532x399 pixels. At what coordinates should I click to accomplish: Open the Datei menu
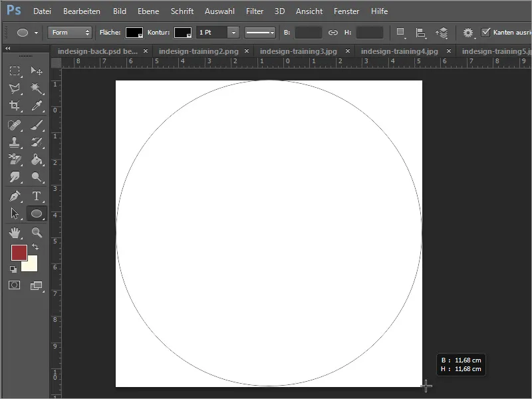(42, 11)
